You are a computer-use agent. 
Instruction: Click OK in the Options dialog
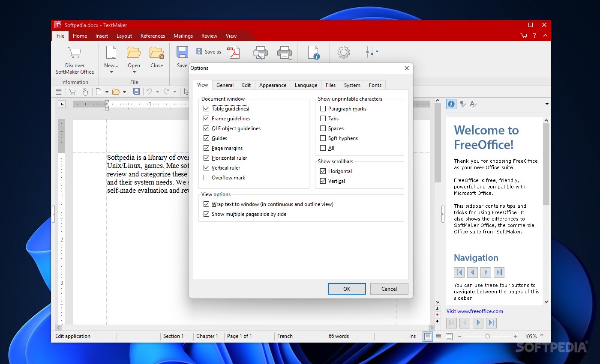[x=347, y=289]
